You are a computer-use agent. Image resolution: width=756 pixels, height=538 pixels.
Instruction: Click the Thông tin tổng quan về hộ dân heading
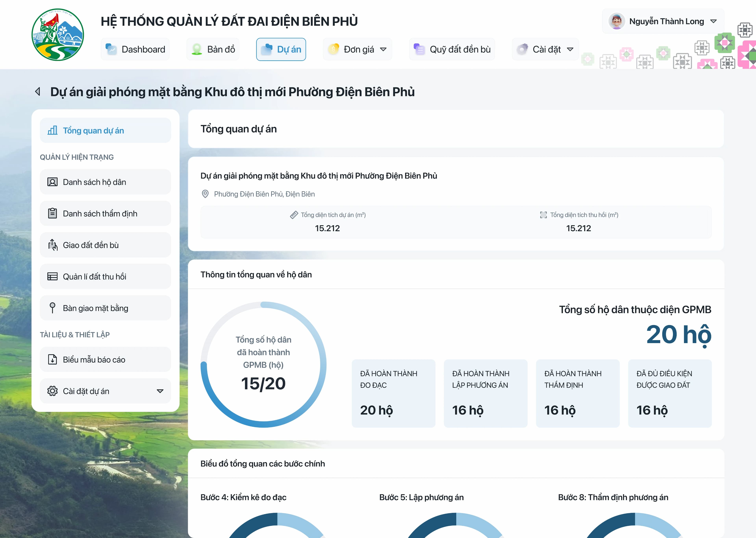(256, 275)
